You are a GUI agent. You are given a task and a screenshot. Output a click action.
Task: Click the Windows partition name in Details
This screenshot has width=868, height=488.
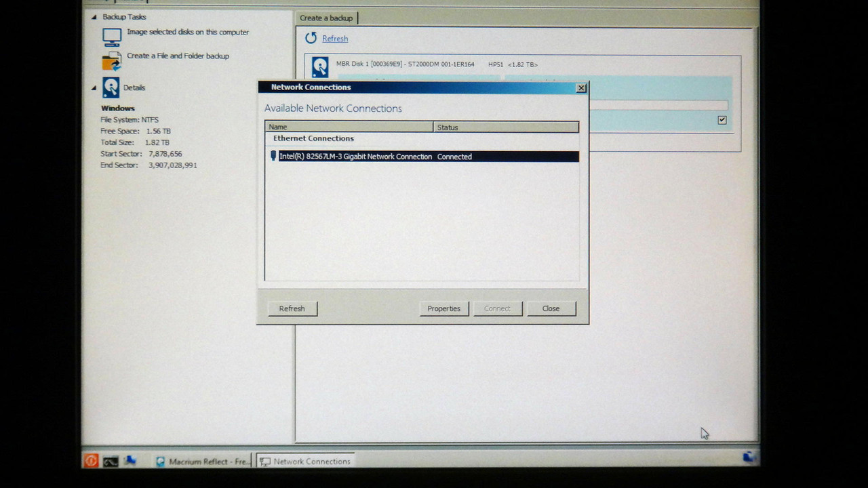[118, 108]
